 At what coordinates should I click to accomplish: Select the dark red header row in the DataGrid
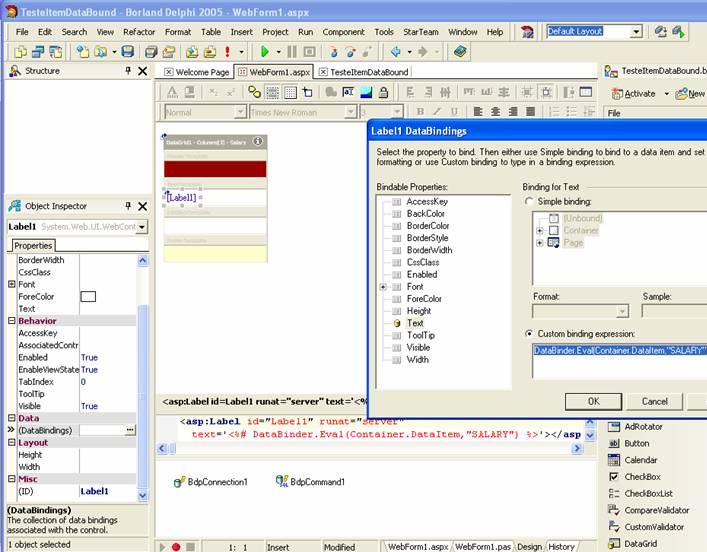(x=215, y=169)
